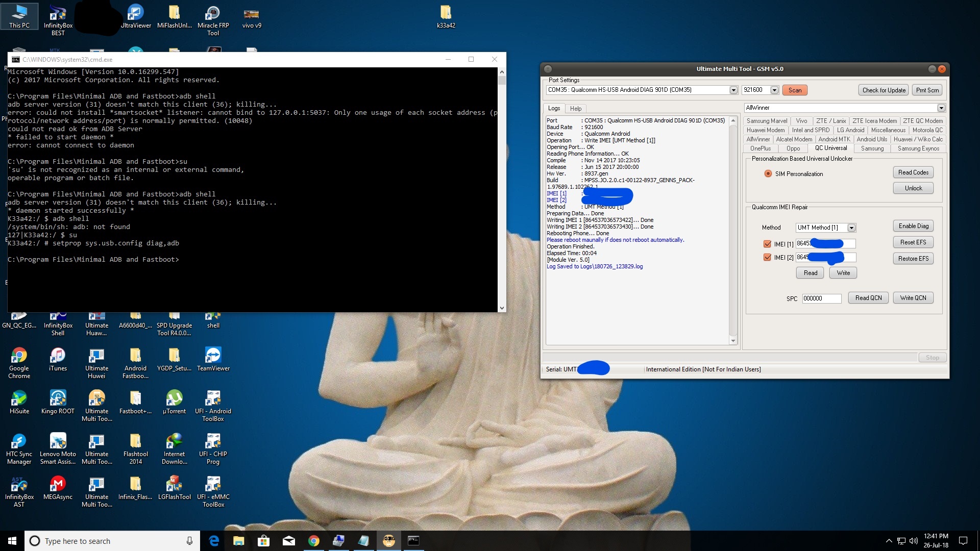
Task: Launch Ultimate Huwei desktop shortcut
Action: (x=97, y=363)
